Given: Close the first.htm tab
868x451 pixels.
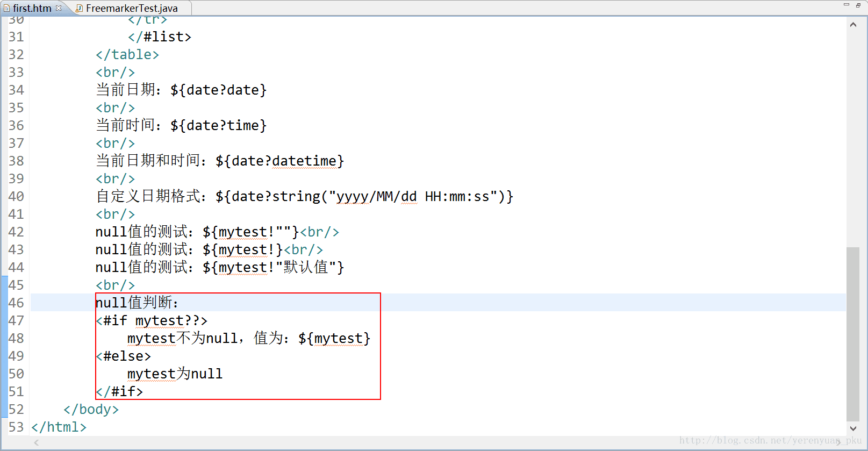Looking at the screenshot, I should (x=59, y=8).
